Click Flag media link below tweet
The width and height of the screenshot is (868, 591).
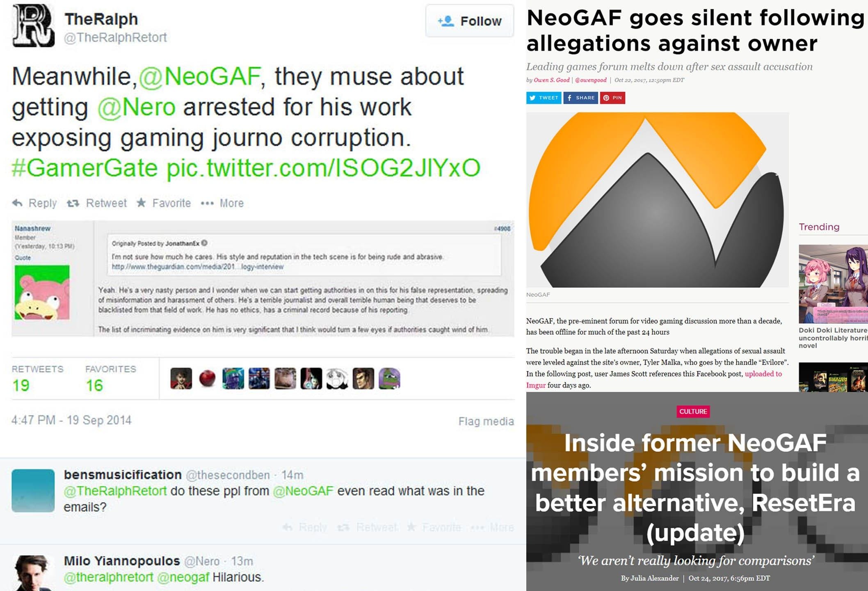pyautogui.click(x=486, y=421)
